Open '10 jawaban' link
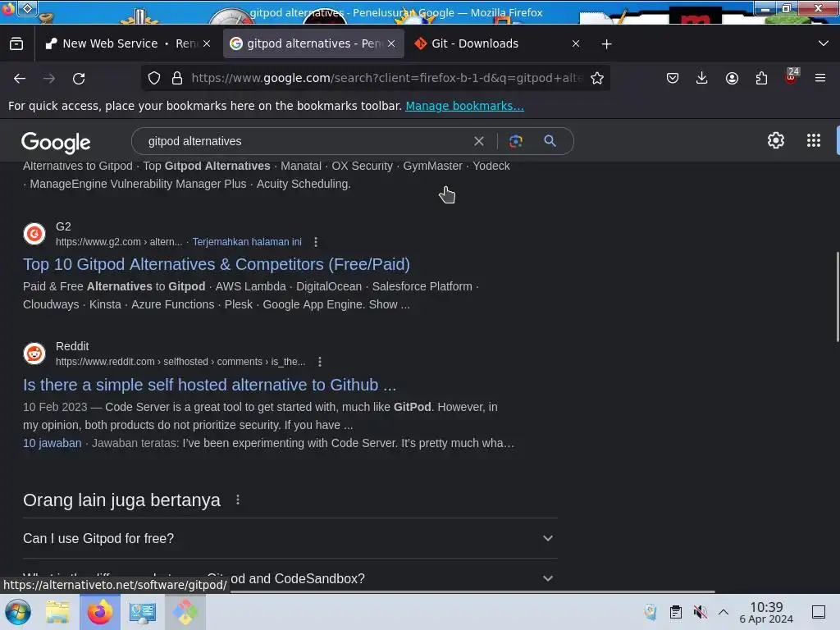840x630 pixels. click(x=52, y=443)
